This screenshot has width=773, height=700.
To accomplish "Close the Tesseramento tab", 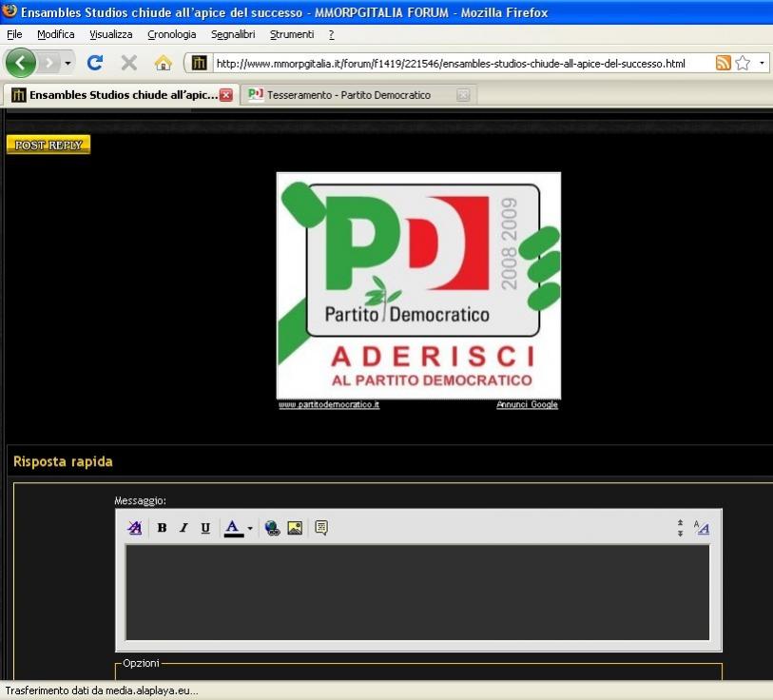I will coord(463,95).
